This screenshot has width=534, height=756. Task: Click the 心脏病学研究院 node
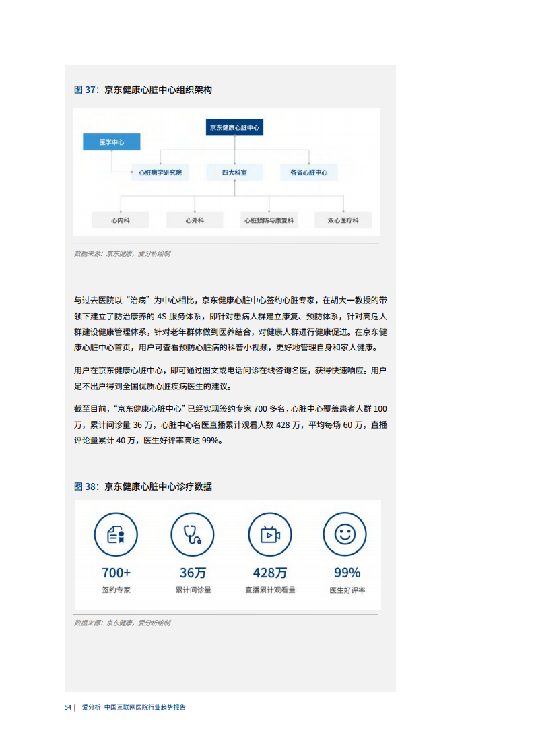point(160,172)
